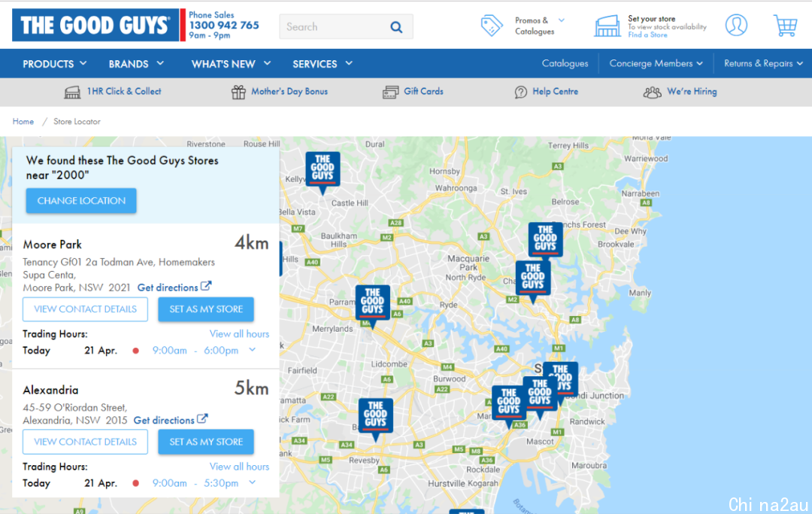Click the phone number 1300 942 765

click(x=224, y=25)
